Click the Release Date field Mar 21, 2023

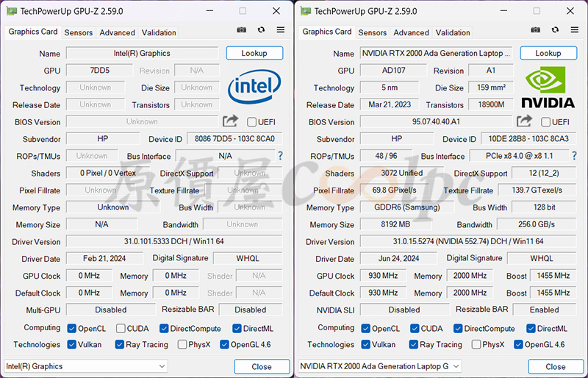pos(390,104)
